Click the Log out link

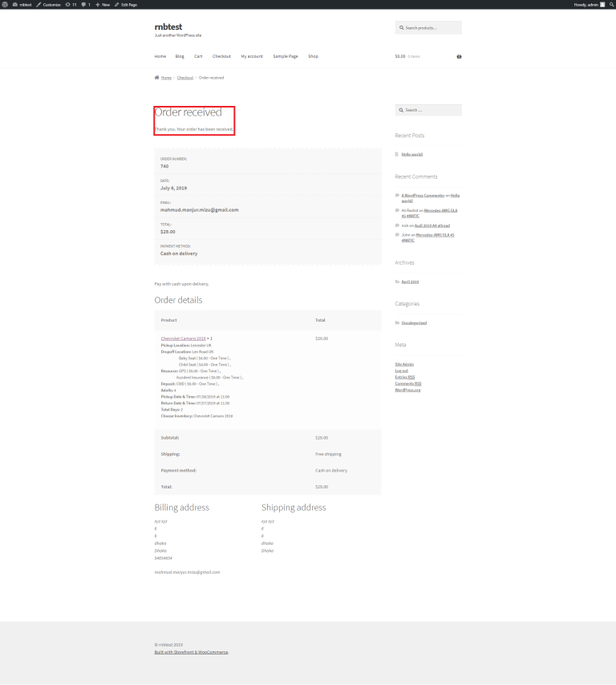pos(402,371)
